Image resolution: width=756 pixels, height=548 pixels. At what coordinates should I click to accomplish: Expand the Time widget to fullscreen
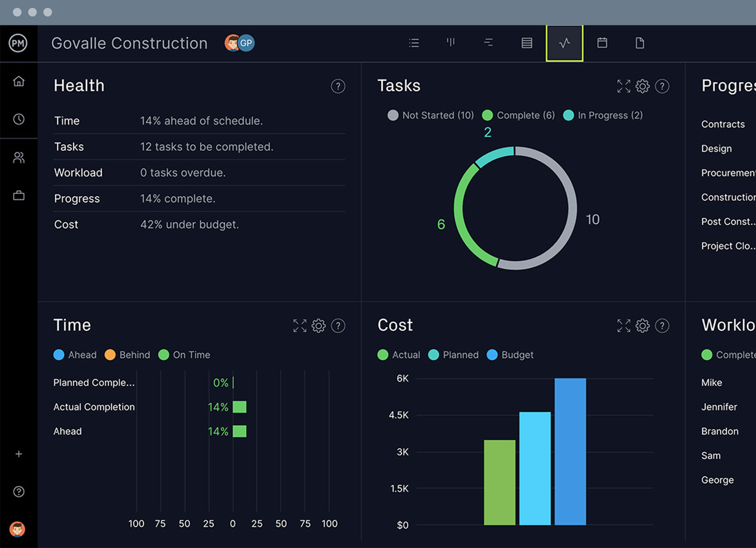point(300,325)
